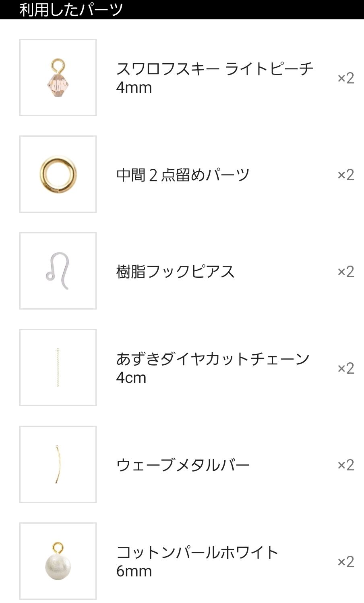The width and height of the screenshot is (364, 603).
Task: Click the ×2 count for 樹脂フックピアス
Action: pyautogui.click(x=346, y=271)
